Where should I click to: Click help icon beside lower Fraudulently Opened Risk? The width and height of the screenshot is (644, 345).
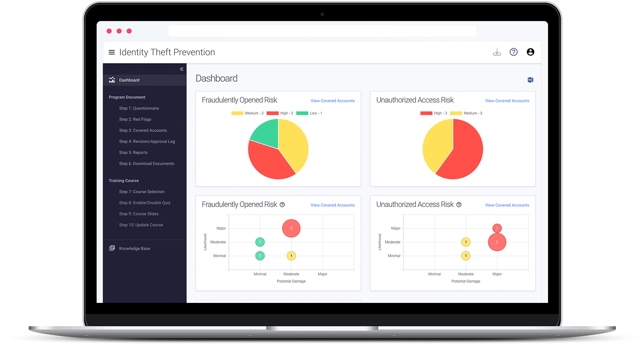pos(282,205)
